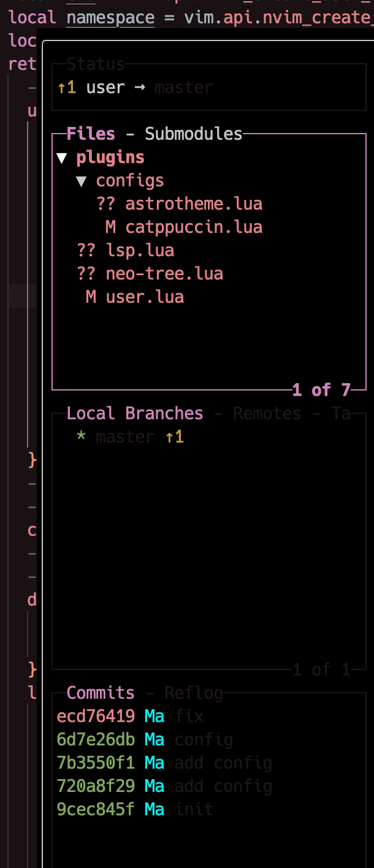Click the M status icon next to user.lua
The height and width of the screenshot is (868, 374).
[90, 296]
